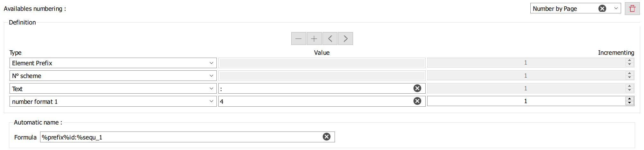644x150 pixels.
Task: Remove a row with the minus button
Action: tap(299, 39)
